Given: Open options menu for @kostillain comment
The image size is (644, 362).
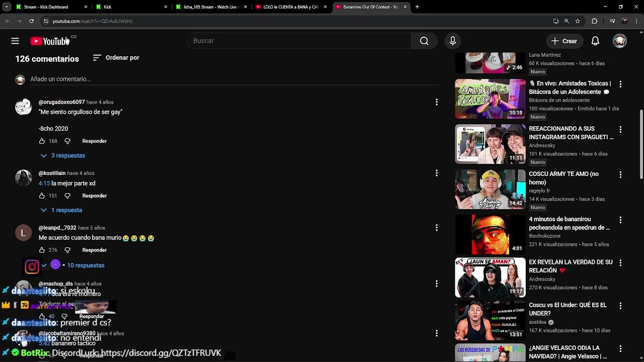Looking at the screenshot, I should click(436, 173).
